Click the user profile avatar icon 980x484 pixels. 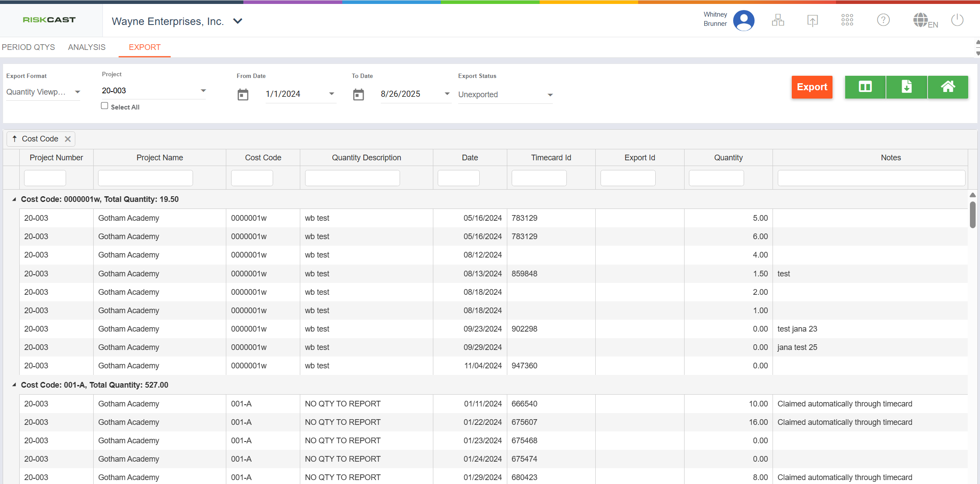click(x=744, y=20)
